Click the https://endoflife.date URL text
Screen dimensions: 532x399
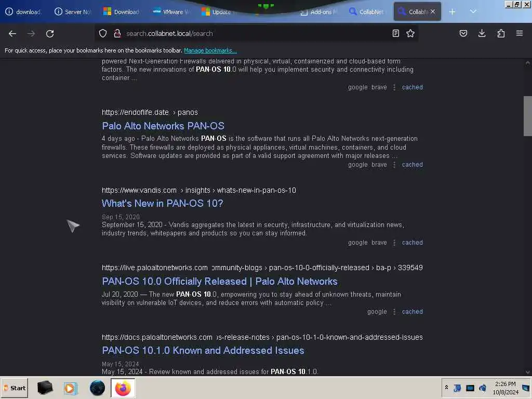(135, 112)
